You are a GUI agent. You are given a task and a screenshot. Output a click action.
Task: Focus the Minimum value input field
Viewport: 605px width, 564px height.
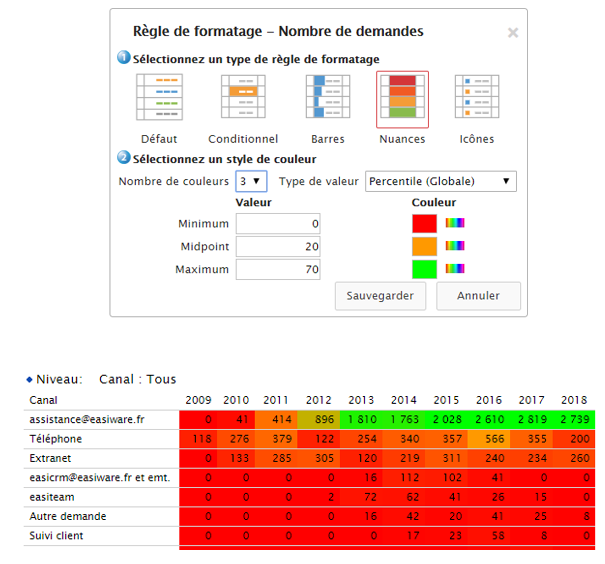(x=278, y=224)
